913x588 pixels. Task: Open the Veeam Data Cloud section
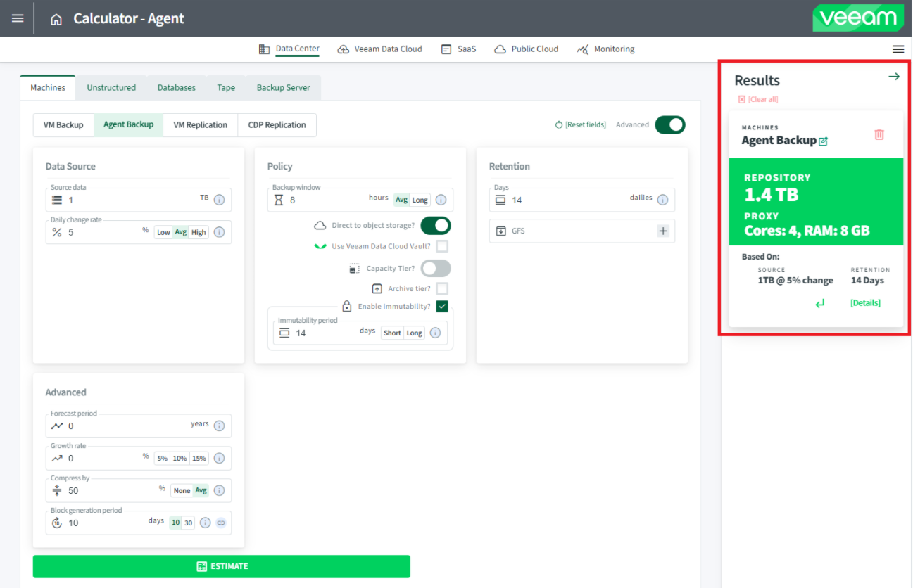pyautogui.click(x=380, y=49)
